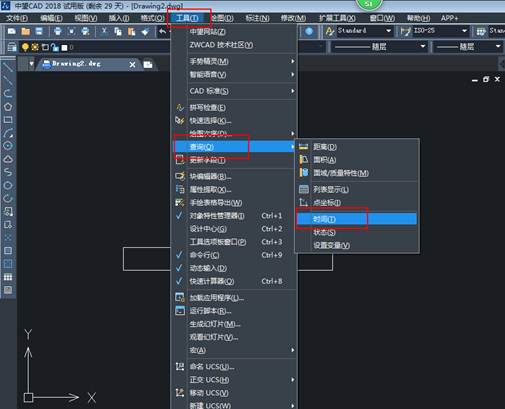Click the Match Properties brush icon
Screen dimensions: 505x409
[145, 32]
